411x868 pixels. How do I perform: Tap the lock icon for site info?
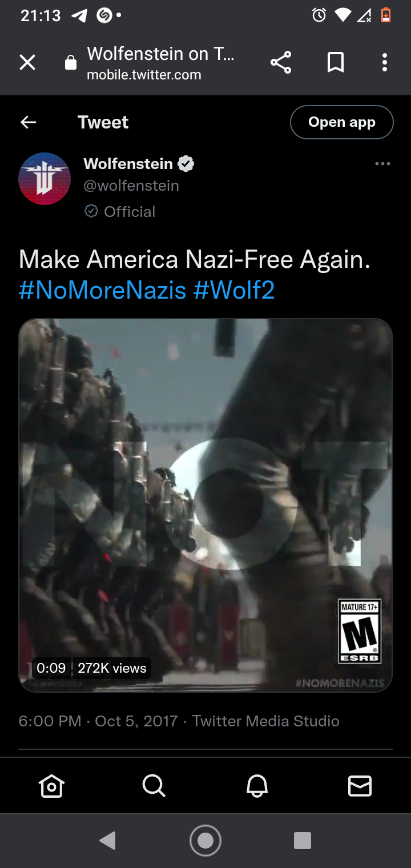pos(71,63)
